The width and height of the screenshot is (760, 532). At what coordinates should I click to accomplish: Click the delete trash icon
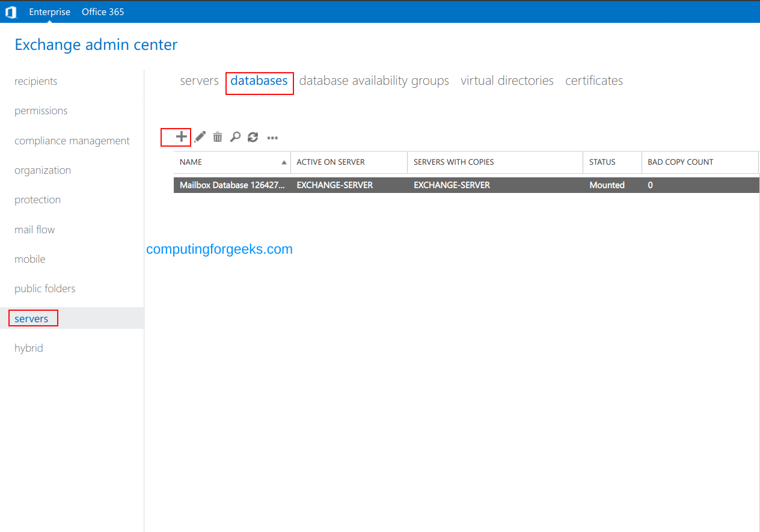[217, 137]
